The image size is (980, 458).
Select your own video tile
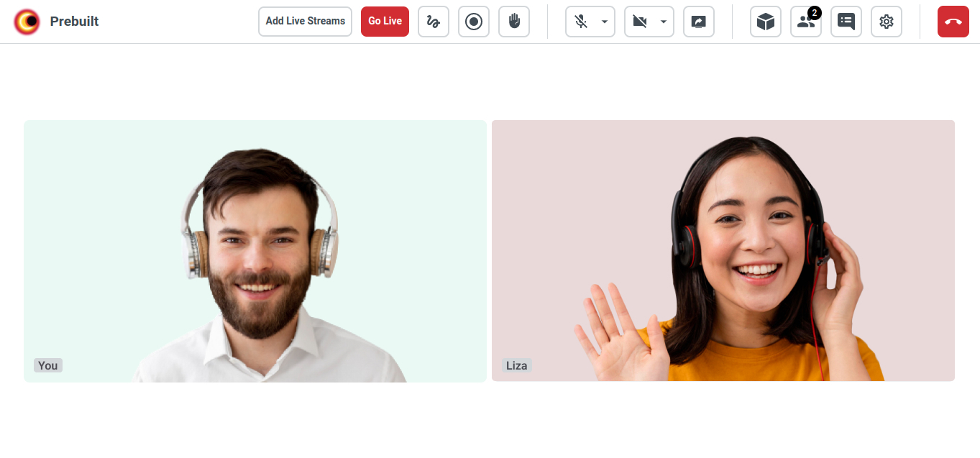(255, 251)
